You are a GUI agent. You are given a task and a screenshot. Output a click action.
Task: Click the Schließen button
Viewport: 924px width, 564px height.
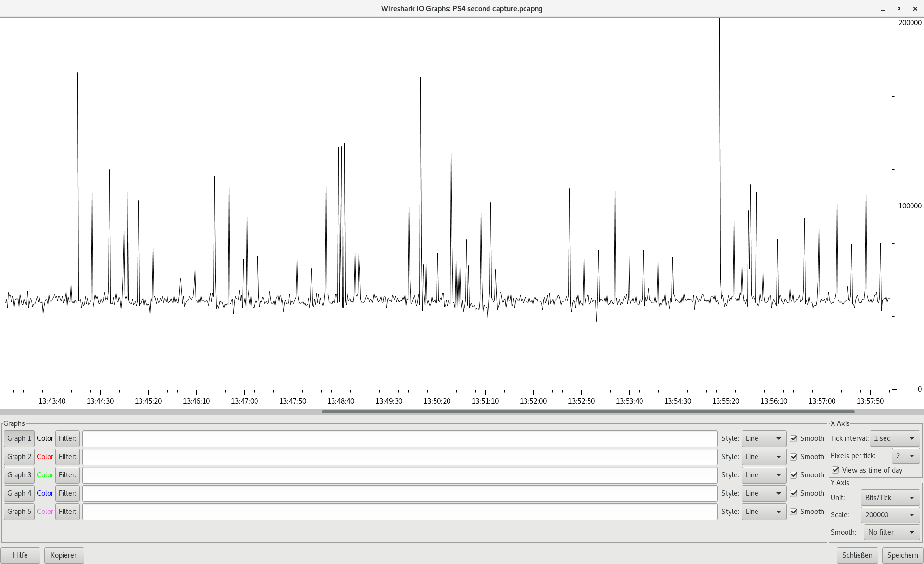[857, 555]
